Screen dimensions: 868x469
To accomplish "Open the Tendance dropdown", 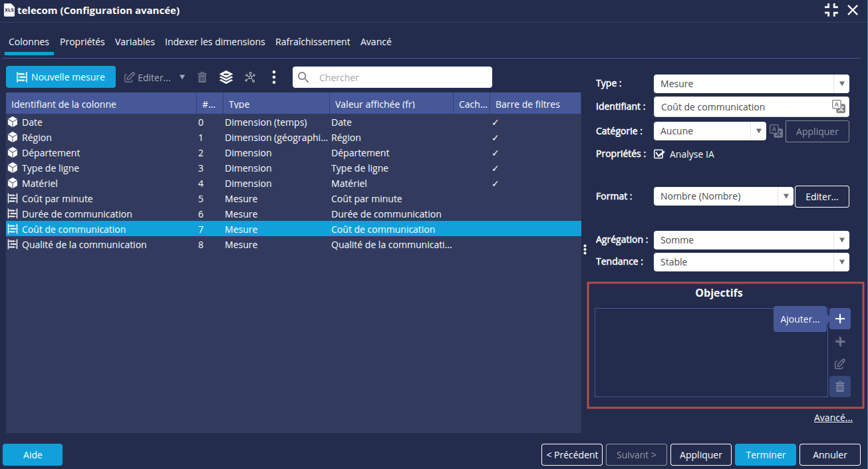I will 751,262.
